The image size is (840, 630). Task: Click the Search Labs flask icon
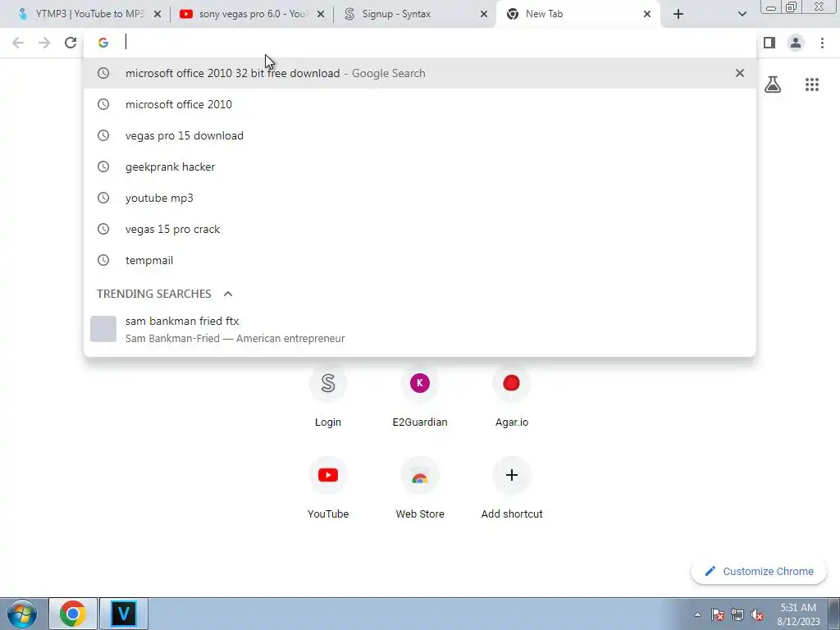(773, 84)
